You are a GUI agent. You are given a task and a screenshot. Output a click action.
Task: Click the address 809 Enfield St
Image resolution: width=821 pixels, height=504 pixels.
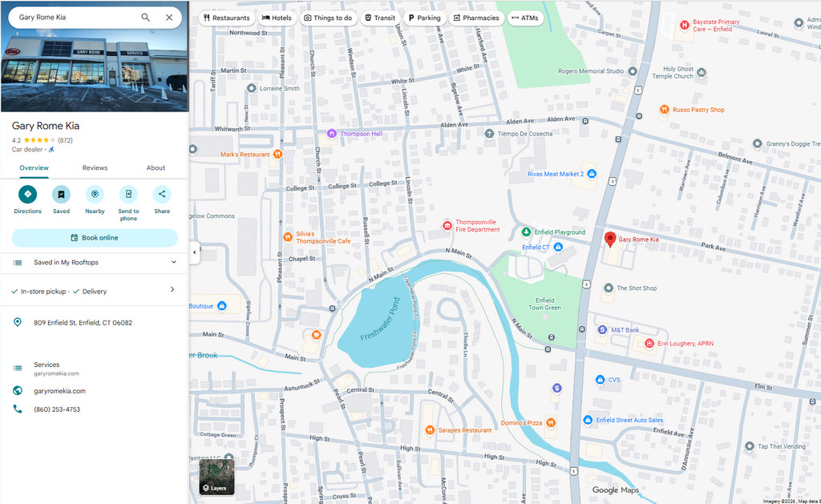point(83,322)
